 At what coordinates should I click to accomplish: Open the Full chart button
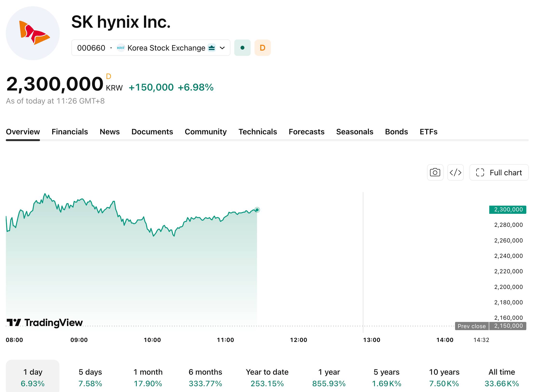coord(499,172)
